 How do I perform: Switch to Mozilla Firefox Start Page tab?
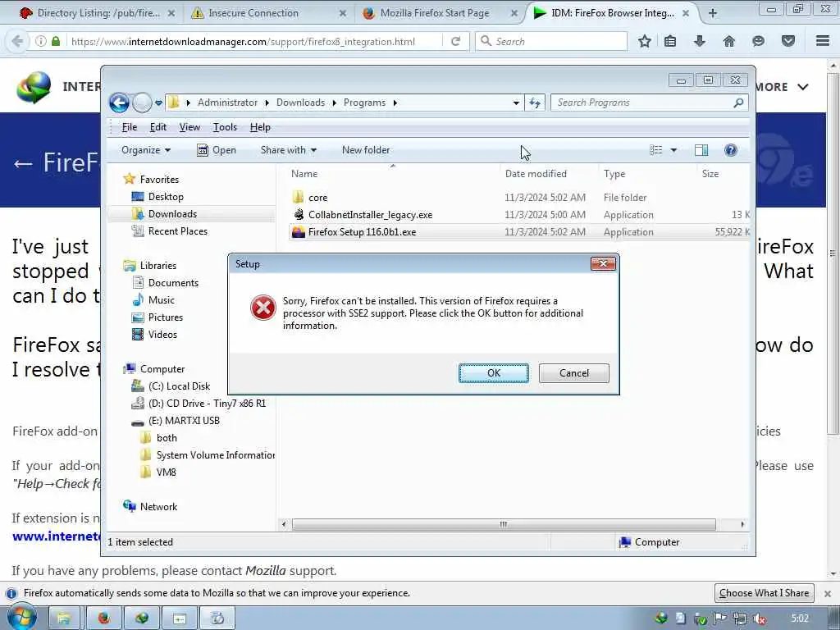[x=435, y=13]
